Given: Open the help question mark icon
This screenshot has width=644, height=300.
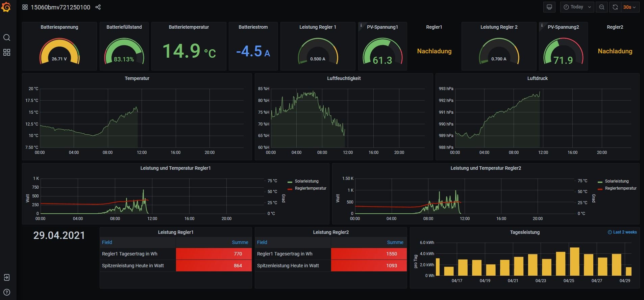Looking at the screenshot, I should click(x=7, y=292).
